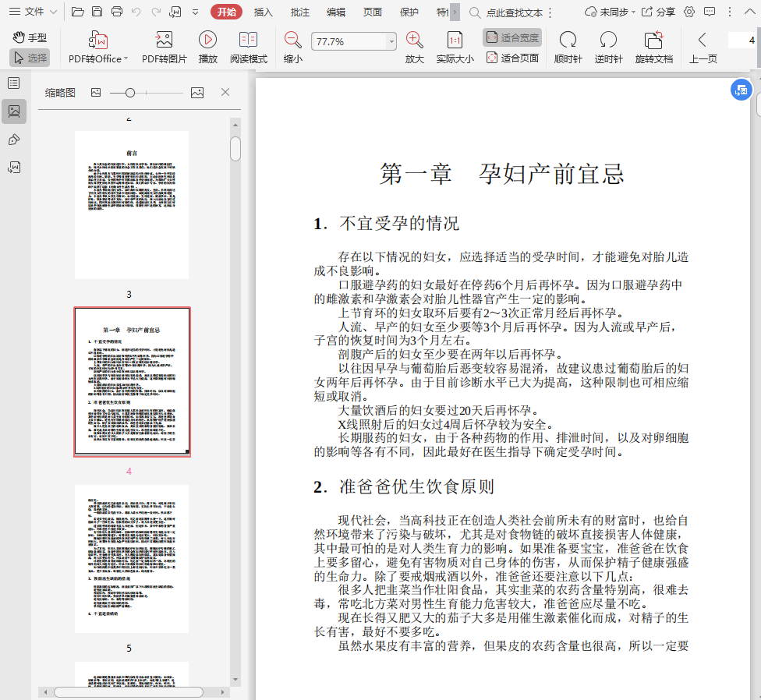The width and height of the screenshot is (761, 700).
Task: Click the page number input field
Action: (x=742, y=40)
